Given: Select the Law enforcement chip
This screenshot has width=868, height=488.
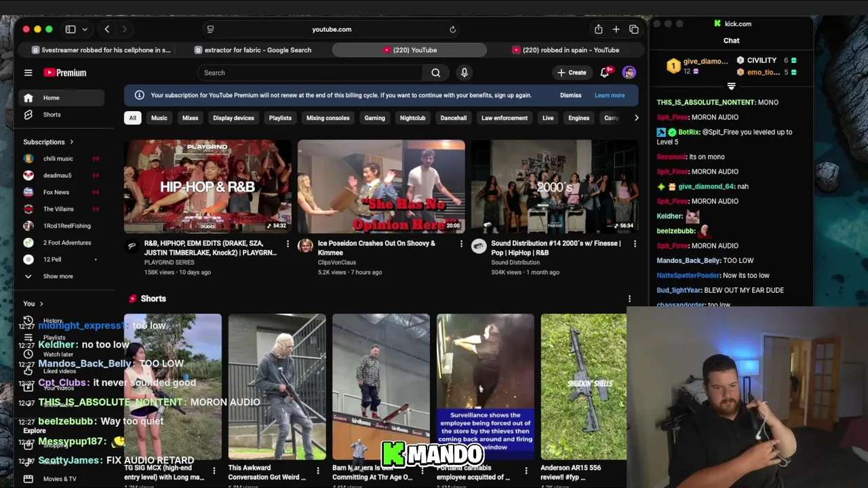Looking at the screenshot, I should (x=505, y=118).
